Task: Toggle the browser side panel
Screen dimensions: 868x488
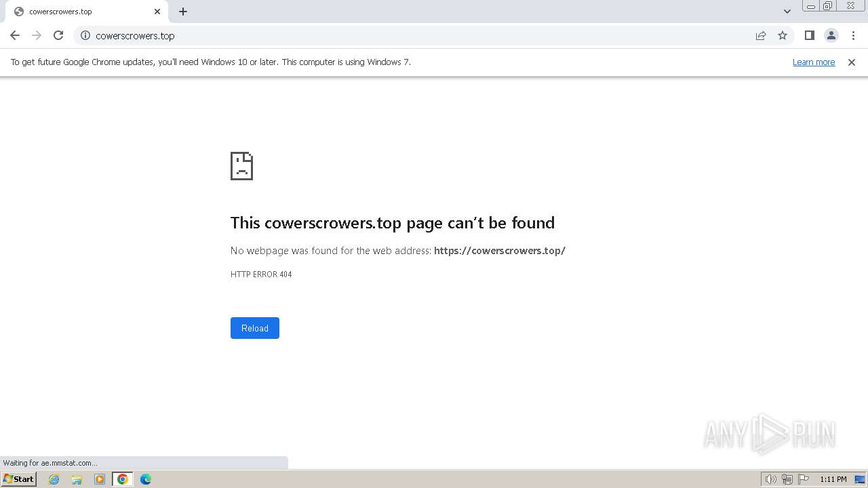Action: (810, 35)
